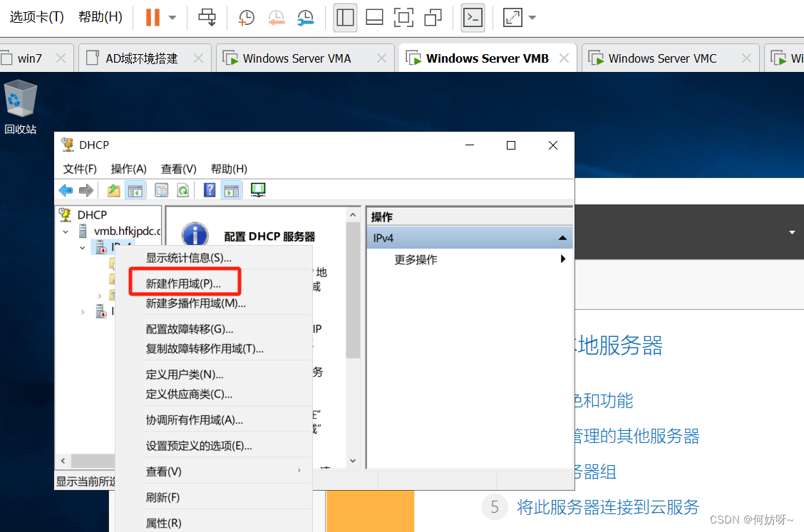The width and height of the screenshot is (804, 532).
Task: Toggle the thumbnail bar view
Action: coord(374,17)
